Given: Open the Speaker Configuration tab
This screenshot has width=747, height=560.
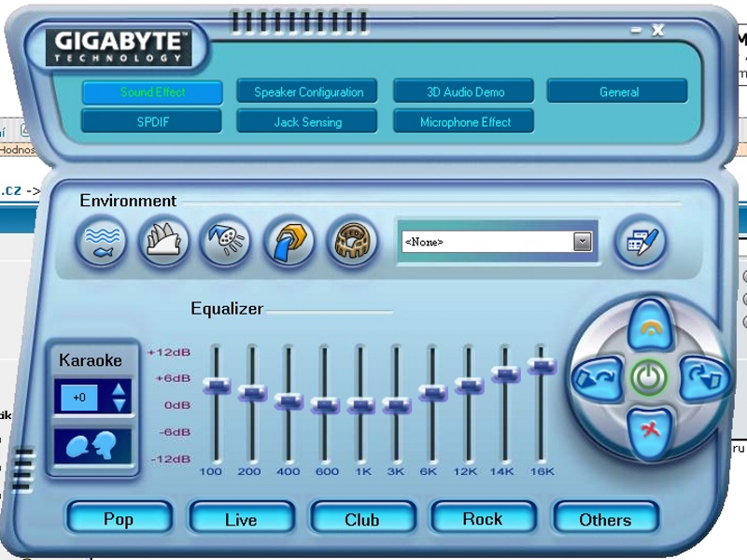Looking at the screenshot, I should pos(308,91).
